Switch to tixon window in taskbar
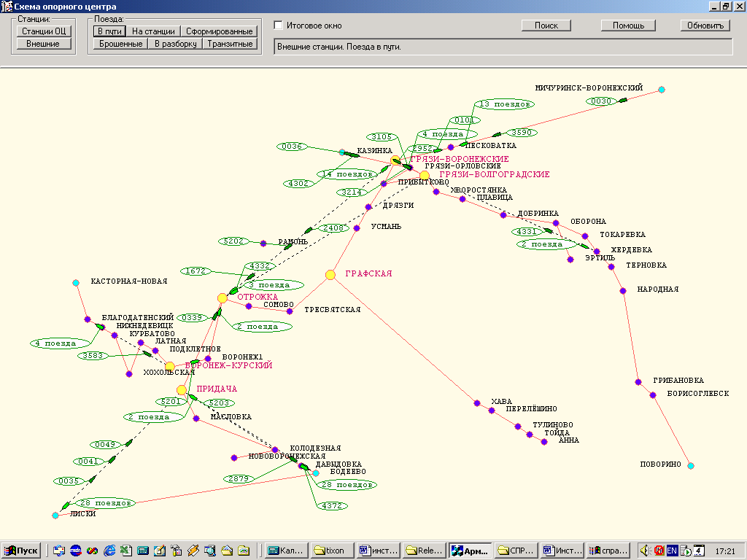The image size is (747, 560). click(x=332, y=551)
